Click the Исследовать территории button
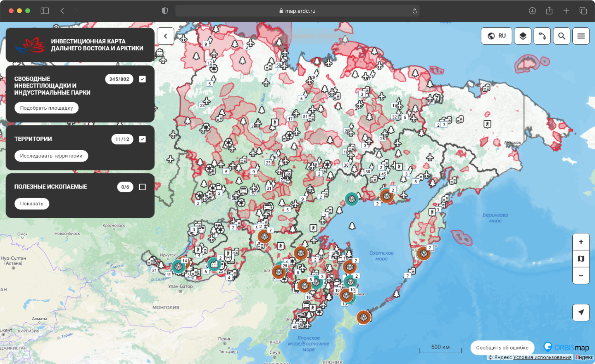 click(51, 156)
